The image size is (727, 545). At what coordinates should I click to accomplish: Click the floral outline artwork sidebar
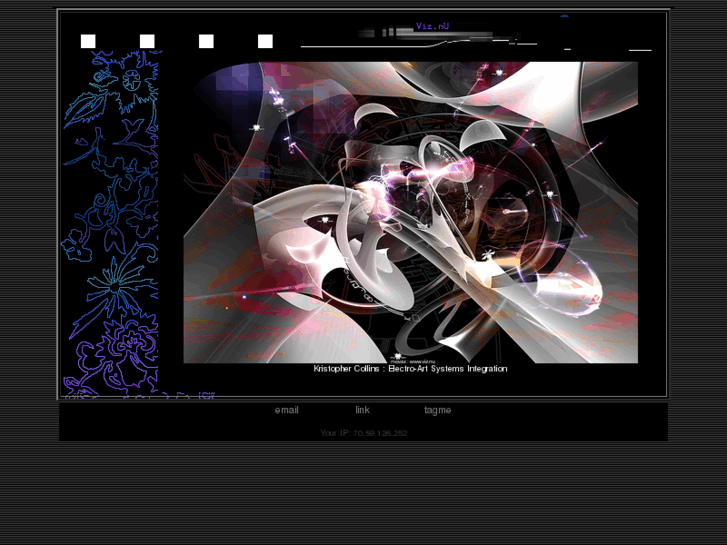(x=112, y=224)
